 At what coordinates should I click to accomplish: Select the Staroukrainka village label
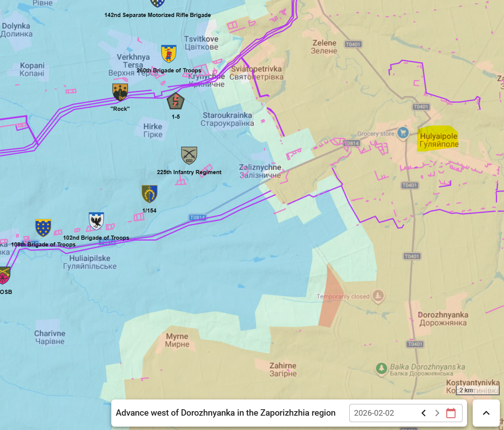click(x=227, y=119)
